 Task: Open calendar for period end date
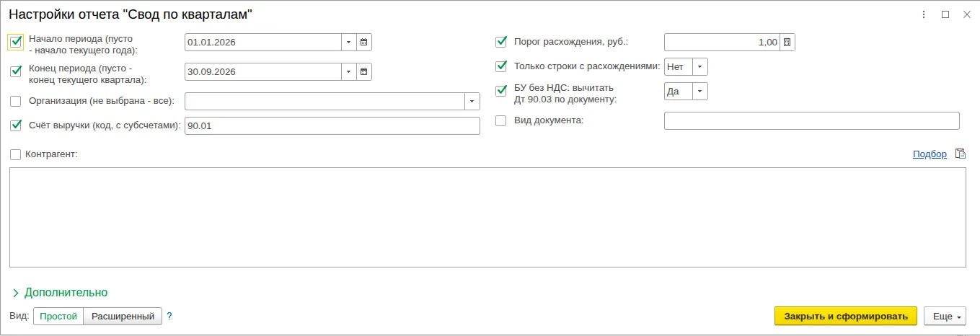(364, 72)
